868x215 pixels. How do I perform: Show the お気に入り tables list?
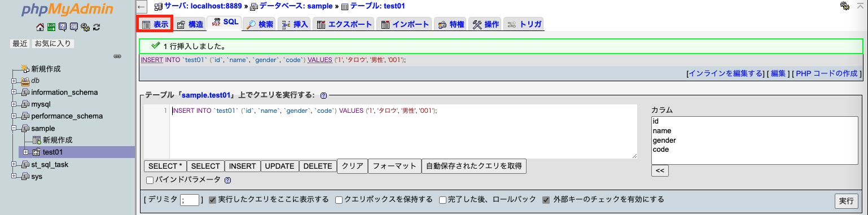point(53,43)
